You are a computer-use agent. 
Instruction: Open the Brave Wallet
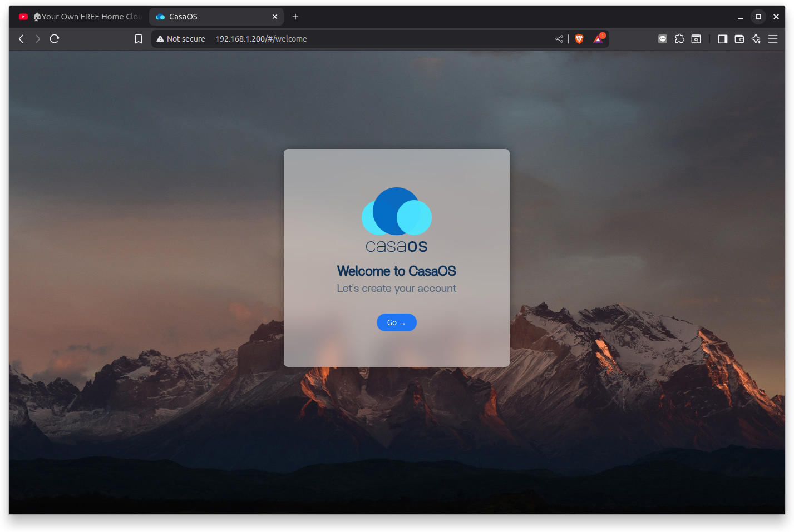pos(739,39)
